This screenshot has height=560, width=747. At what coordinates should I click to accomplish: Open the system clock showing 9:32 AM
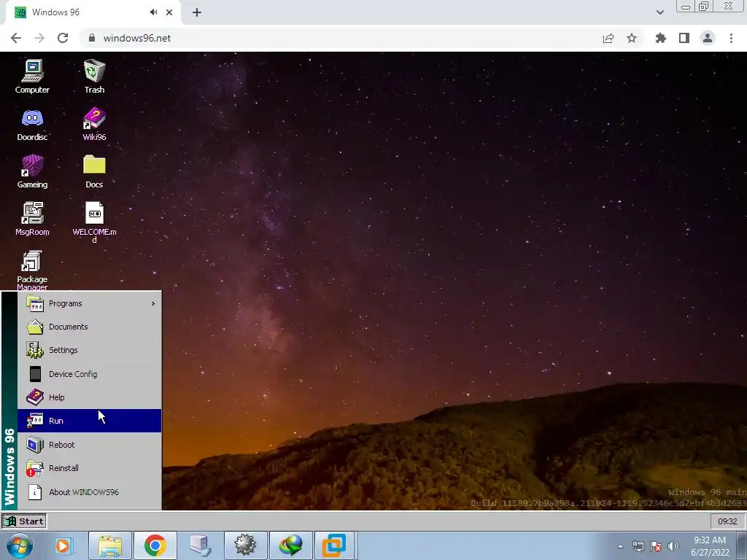pos(710,546)
